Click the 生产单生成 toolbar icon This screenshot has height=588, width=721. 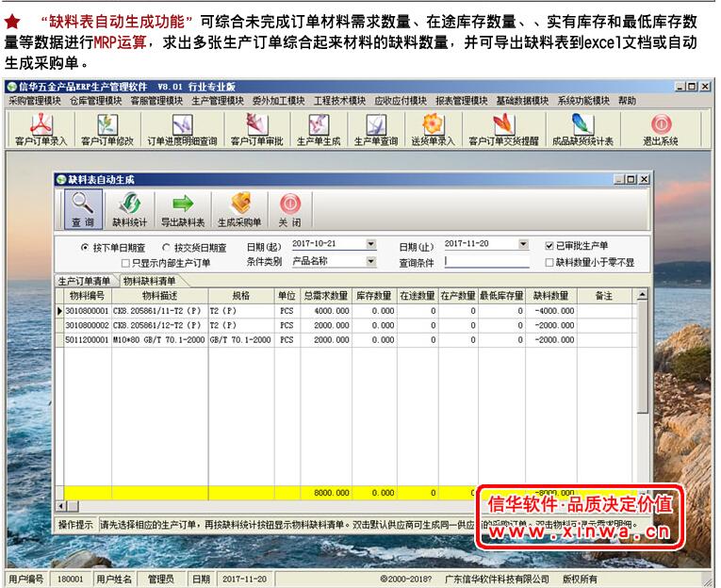(319, 128)
